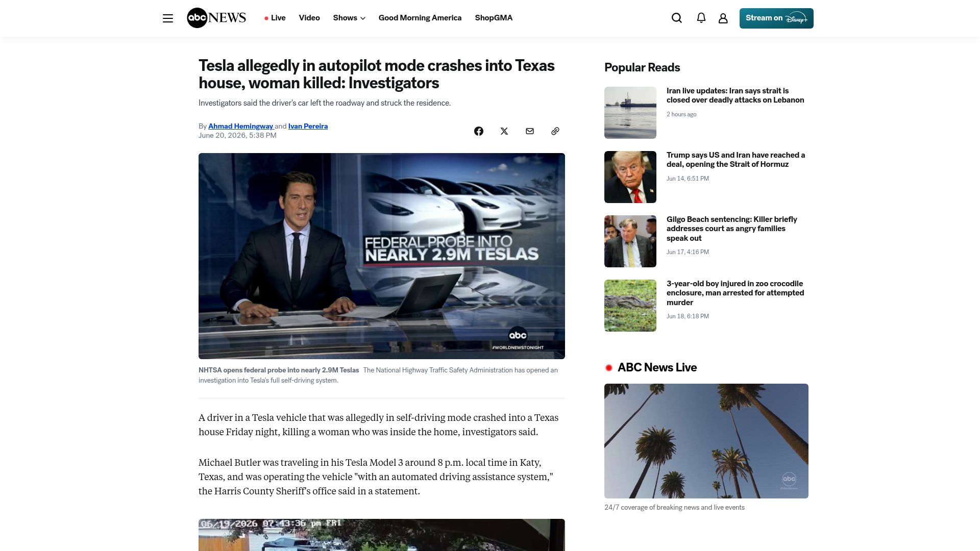Open Iran live updates strait headline

736,95
